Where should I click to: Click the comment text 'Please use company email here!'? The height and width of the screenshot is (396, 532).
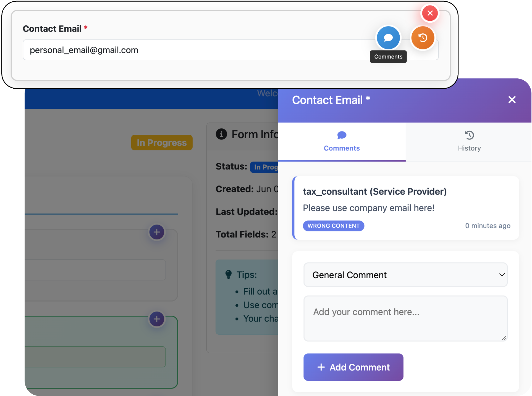click(368, 208)
